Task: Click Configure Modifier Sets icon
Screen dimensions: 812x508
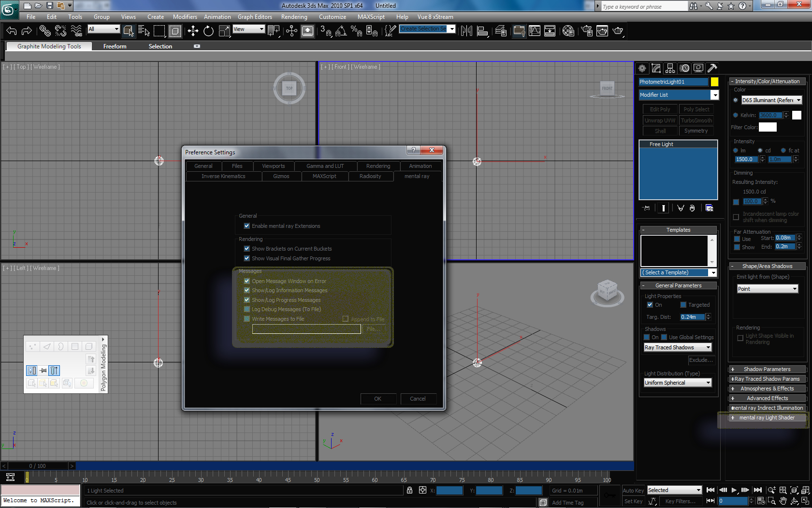Action: pyautogui.click(x=710, y=208)
